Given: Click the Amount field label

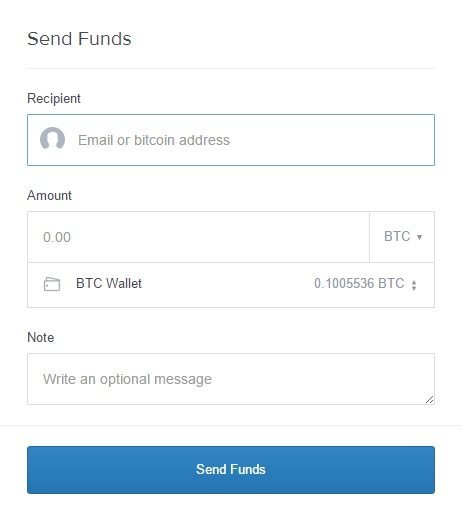Looking at the screenshot, I should 49,195.
